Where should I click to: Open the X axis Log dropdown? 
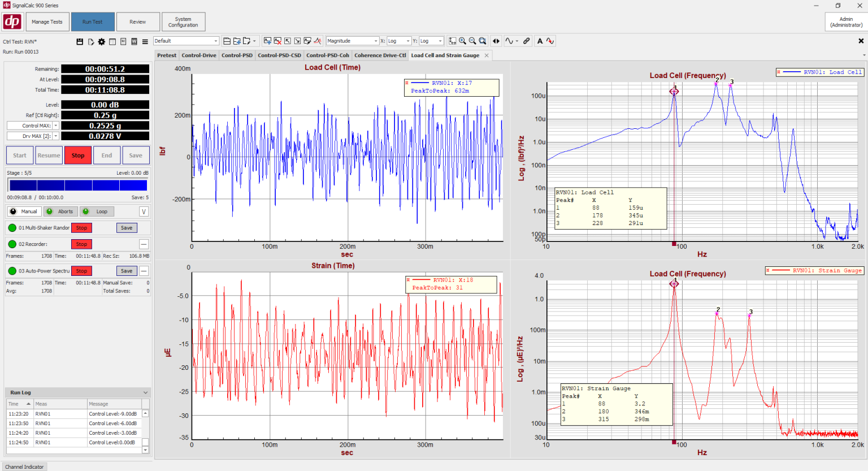click(x=398, y=41)
